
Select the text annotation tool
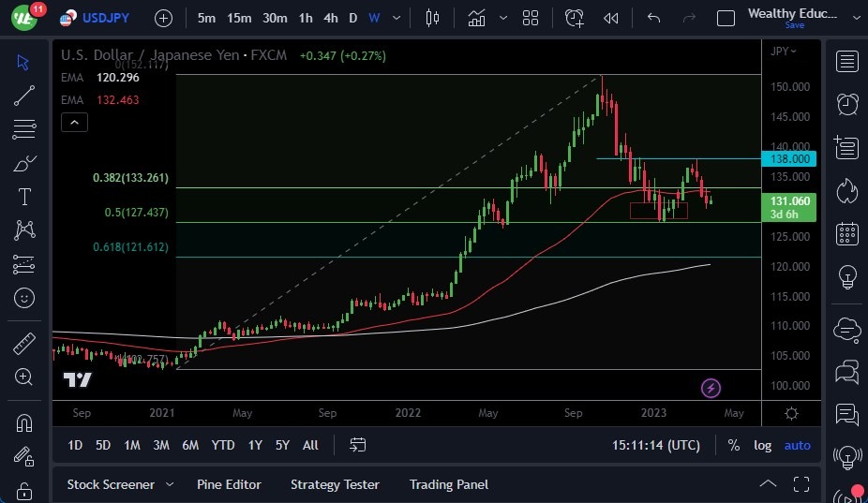24,197
